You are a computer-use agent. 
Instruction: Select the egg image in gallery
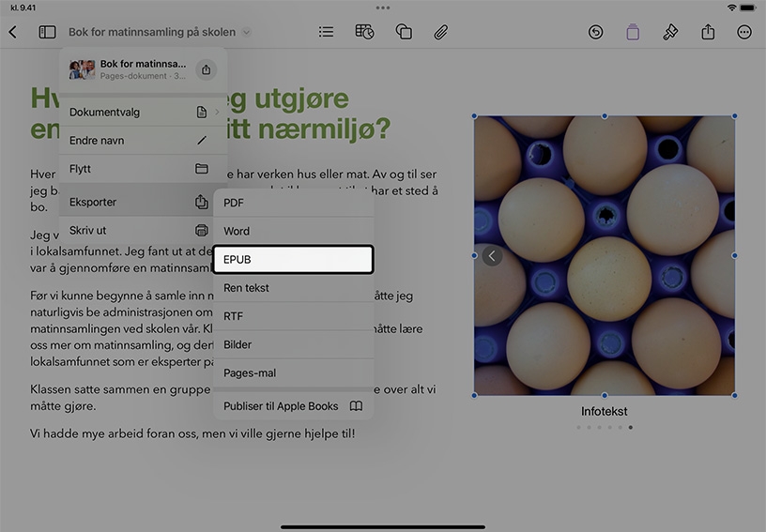pos(605,256)
